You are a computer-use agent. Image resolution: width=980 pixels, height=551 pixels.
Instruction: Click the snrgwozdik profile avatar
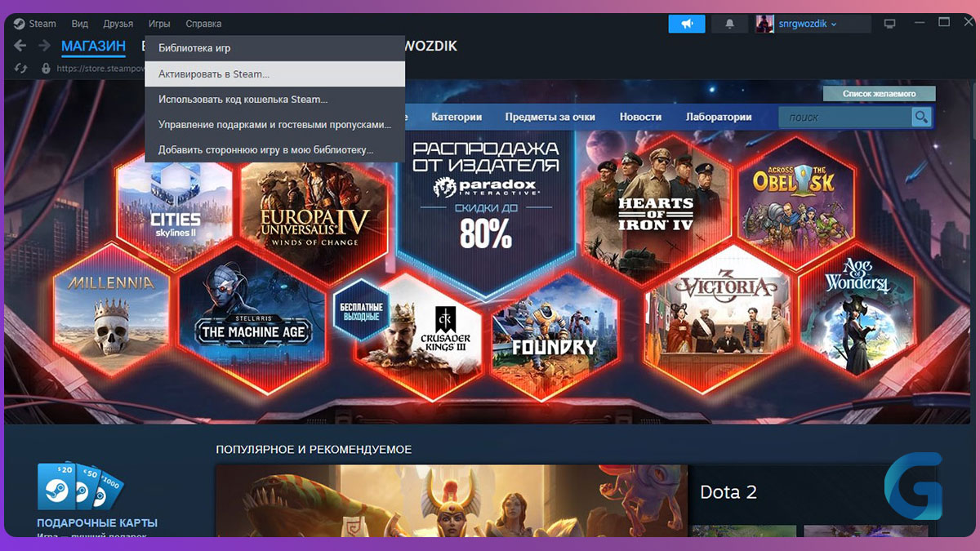(x=764, y=24)
